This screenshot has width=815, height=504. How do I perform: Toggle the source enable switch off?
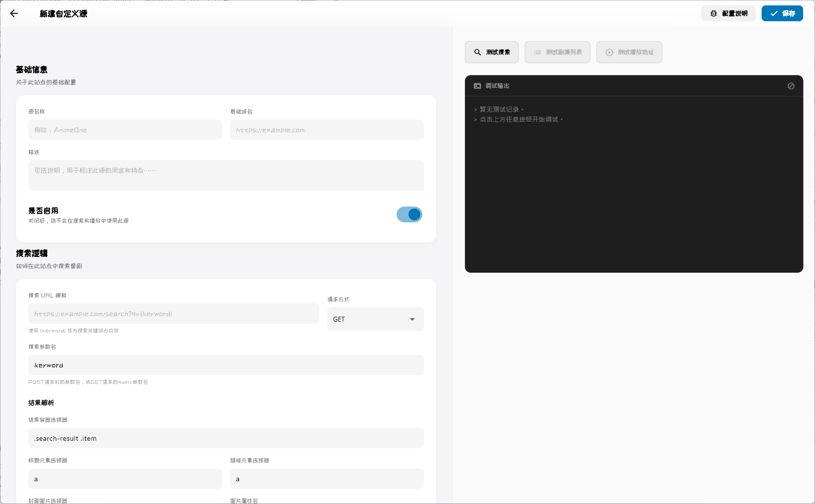click(x=409, y=214)
